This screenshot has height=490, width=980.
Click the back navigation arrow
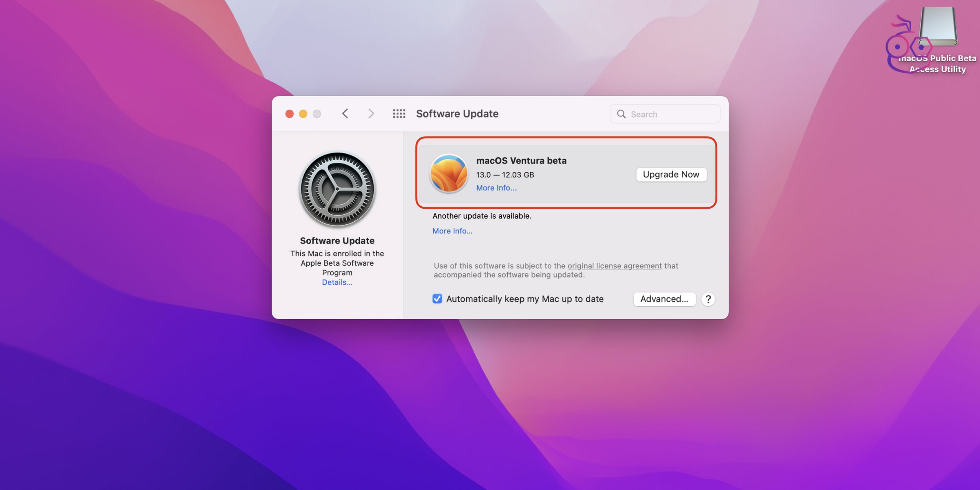345,114
